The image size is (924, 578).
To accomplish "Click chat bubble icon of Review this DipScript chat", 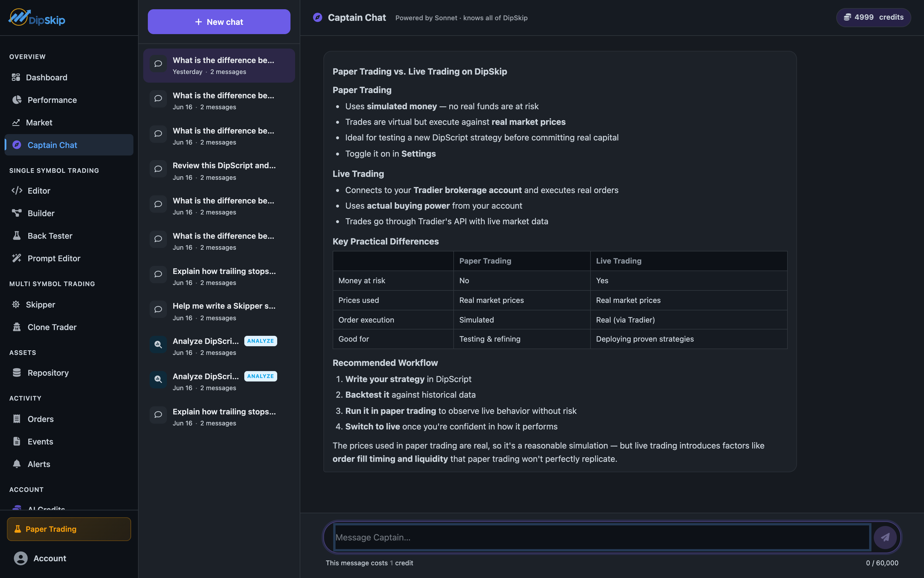I will (158, 169).
